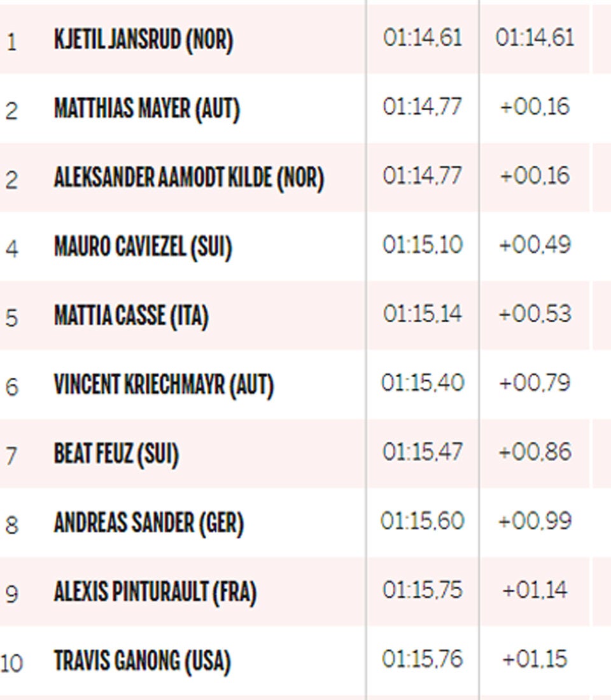This screenshot has width=611, height=700.
Task: Click the 01:15,60 finish time
Action: coord(423,521)
